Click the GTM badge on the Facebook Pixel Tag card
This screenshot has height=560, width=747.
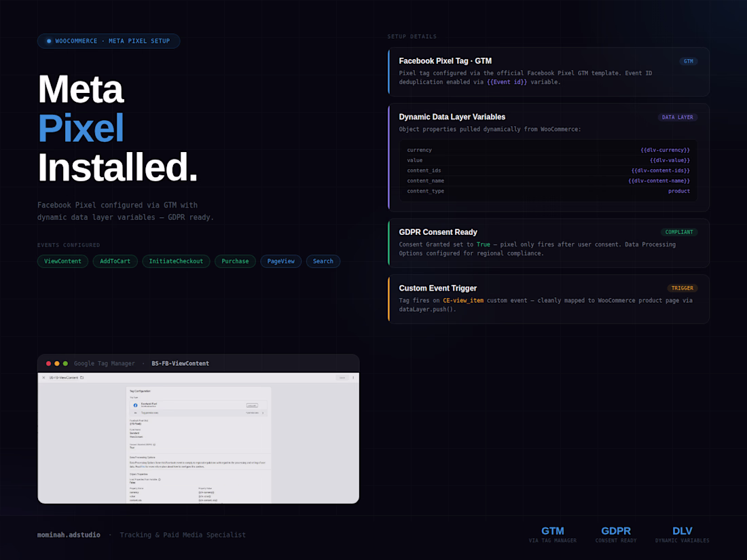click(x=689, y=61)
